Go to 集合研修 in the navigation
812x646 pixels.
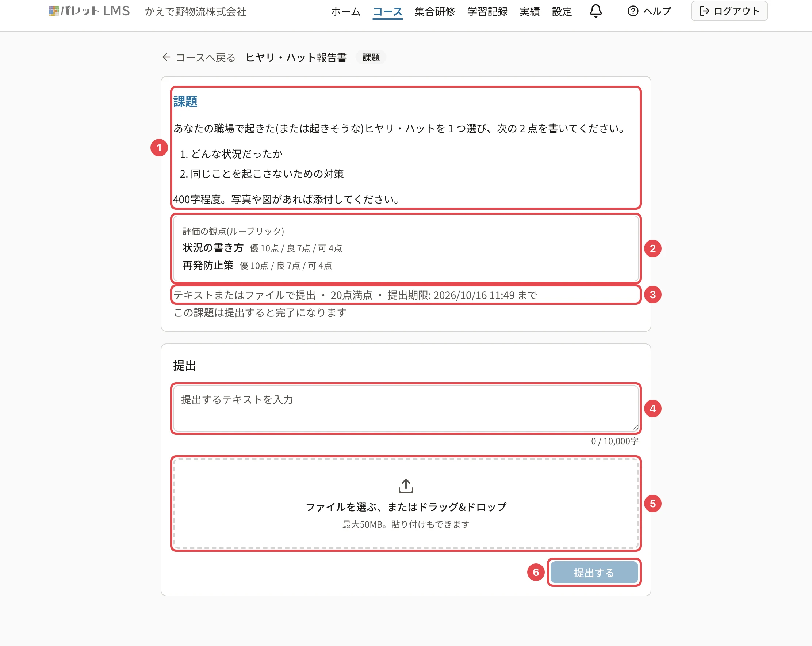coord(434,12)
